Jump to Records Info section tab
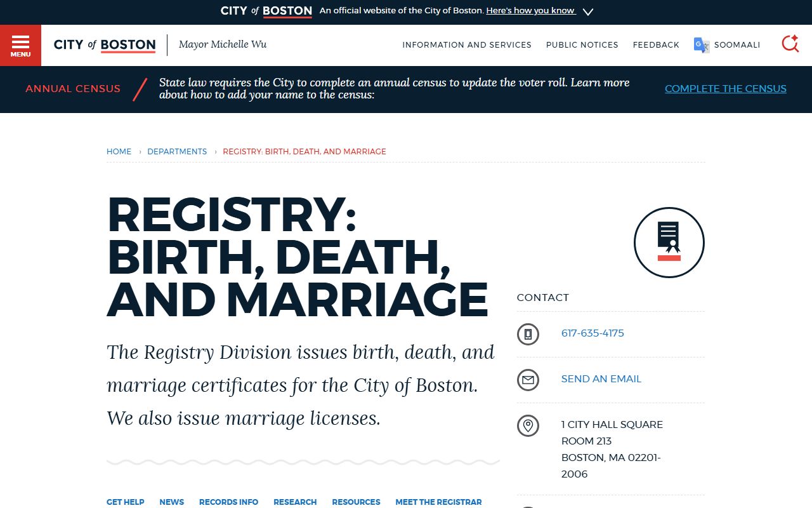The height and width of the screenshot is (508, 812). pyautogui.click(x=228, y=502)
